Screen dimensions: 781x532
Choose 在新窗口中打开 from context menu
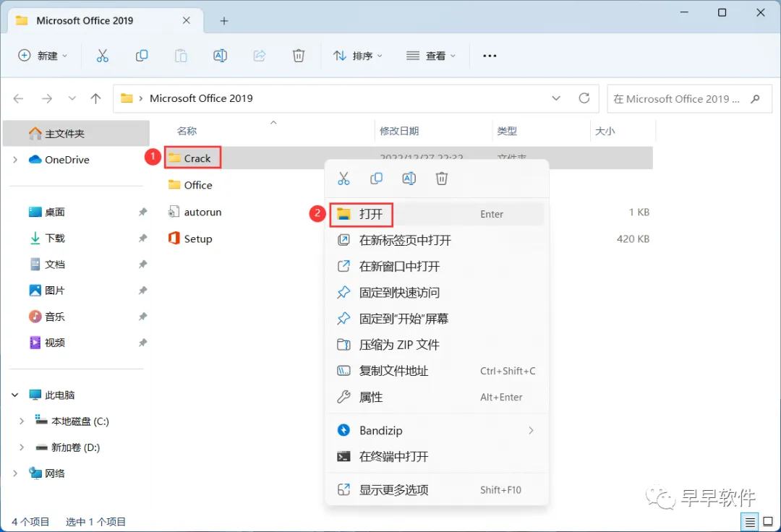click(x=437, y=266)
